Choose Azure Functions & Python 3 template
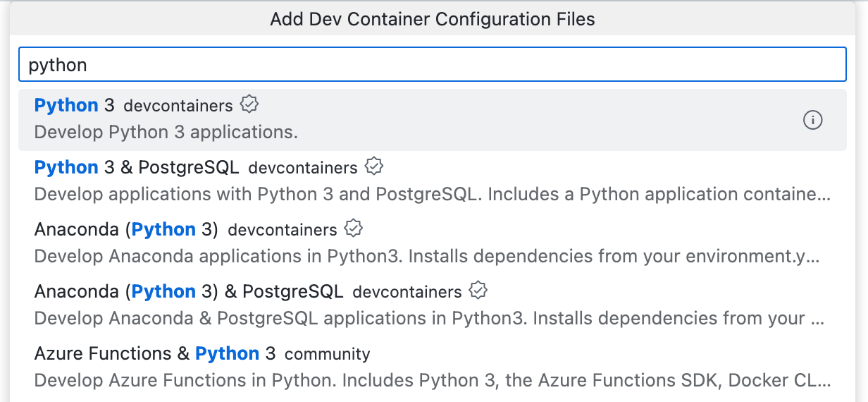 (154, 354)
